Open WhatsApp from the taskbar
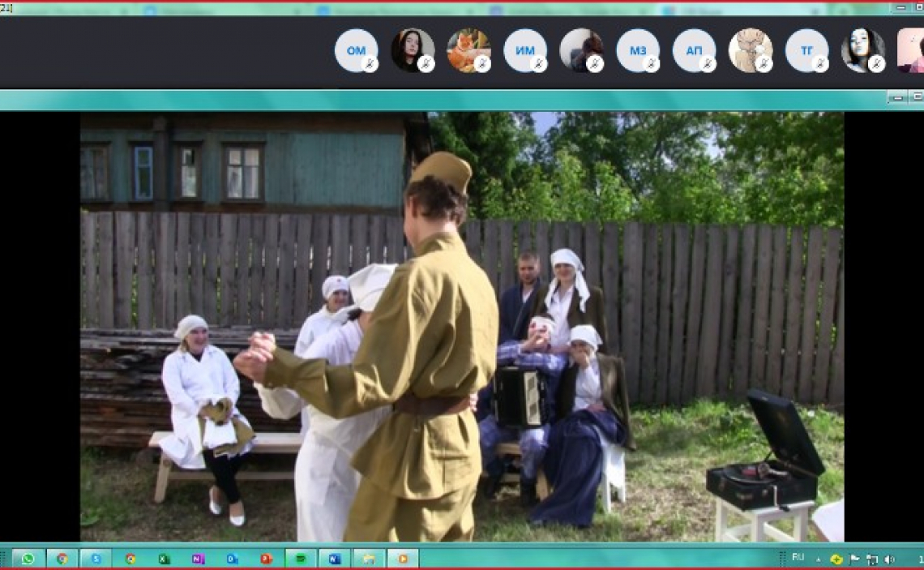 point(28,559)
